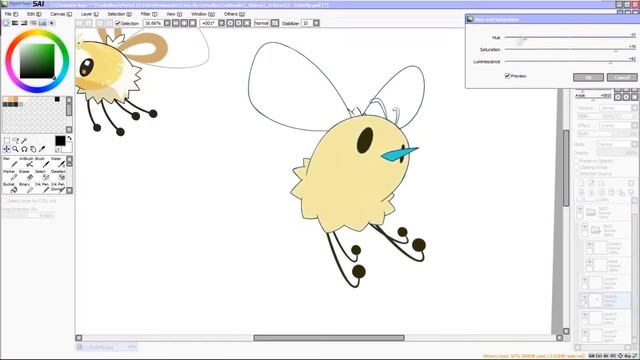Activate the Zoom magnifier tool
Screen dimensions: 640x360
[x=16, y=149]
